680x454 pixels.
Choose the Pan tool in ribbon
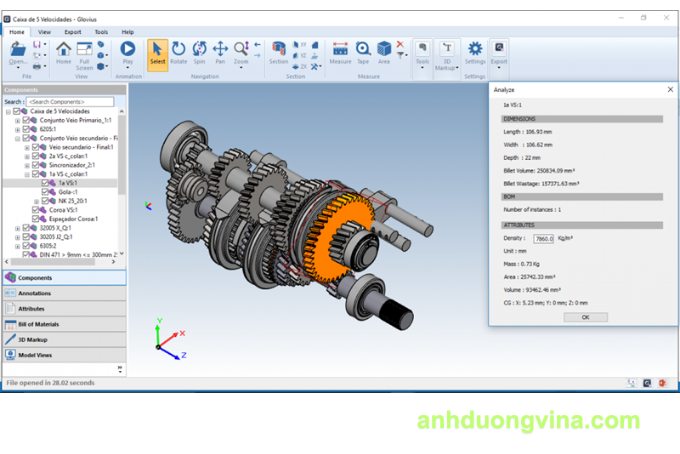(x=220, y=52)
